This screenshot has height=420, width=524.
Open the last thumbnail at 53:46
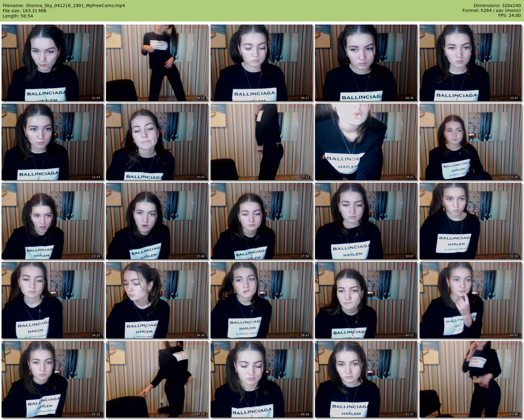pos(470,379)
